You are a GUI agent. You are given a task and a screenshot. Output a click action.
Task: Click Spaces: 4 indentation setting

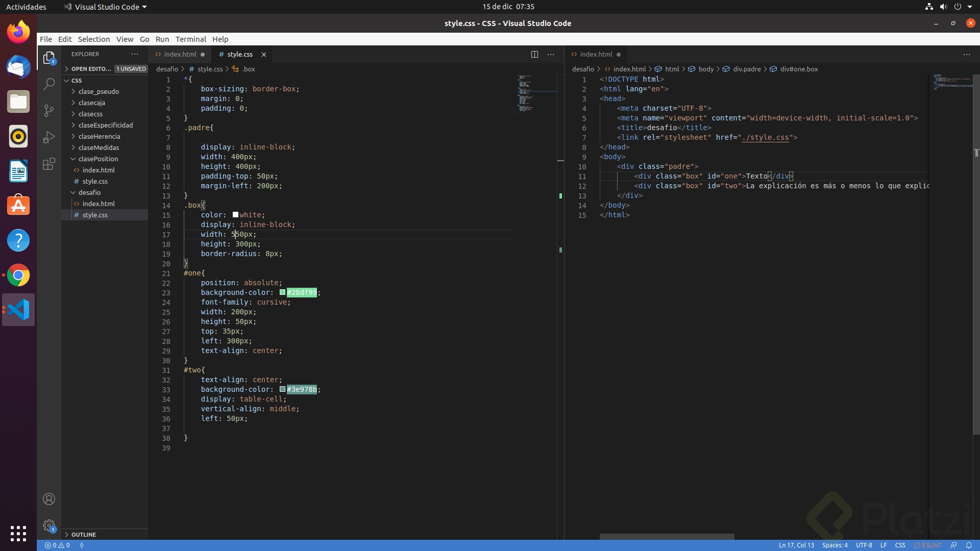click(x=835, y=545)
